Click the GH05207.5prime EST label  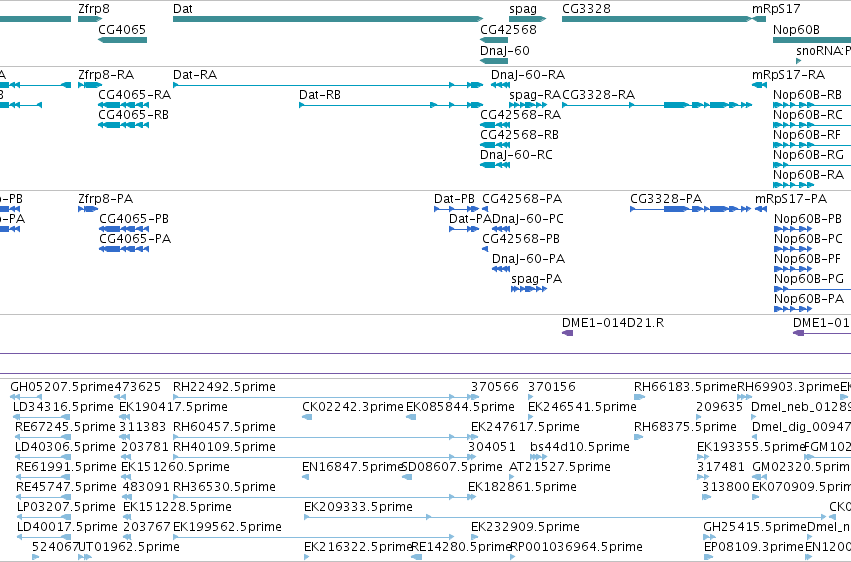[x=62, y=387]
